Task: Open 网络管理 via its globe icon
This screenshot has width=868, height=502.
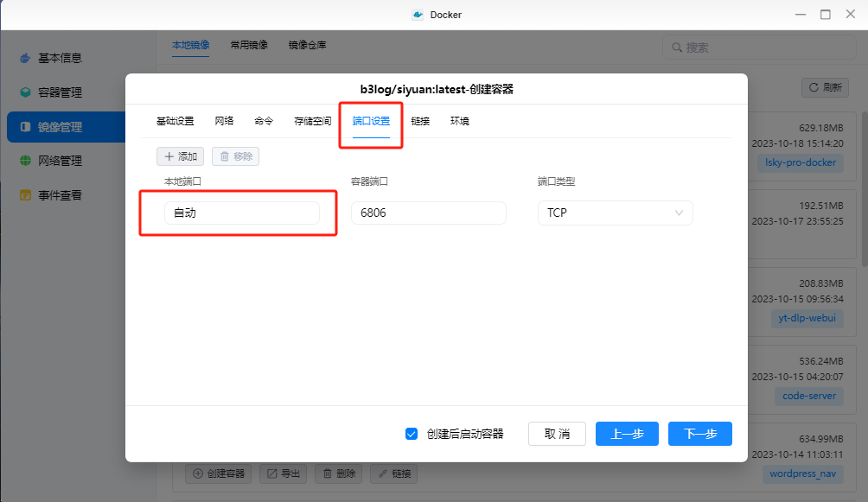Action: [25, 161]
